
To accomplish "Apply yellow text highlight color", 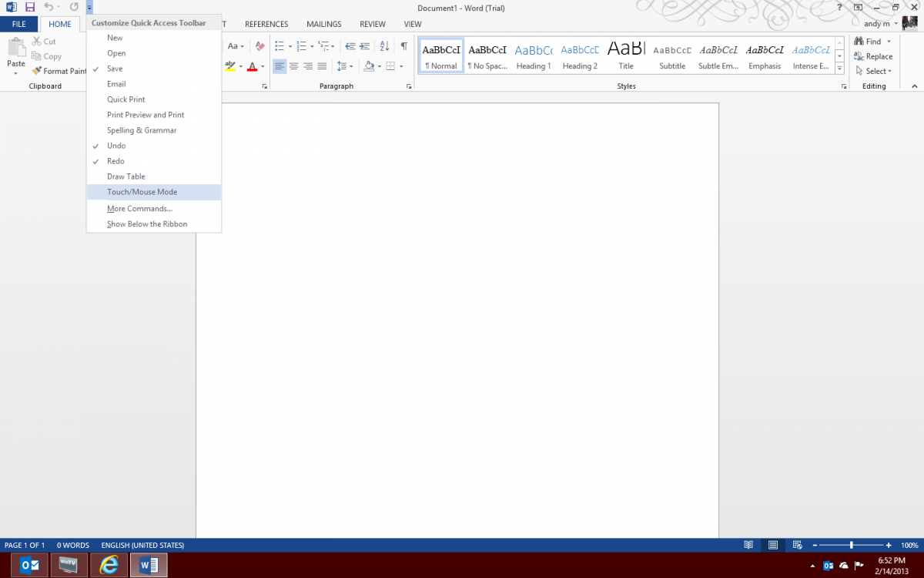I will click(x=230, y=66).
